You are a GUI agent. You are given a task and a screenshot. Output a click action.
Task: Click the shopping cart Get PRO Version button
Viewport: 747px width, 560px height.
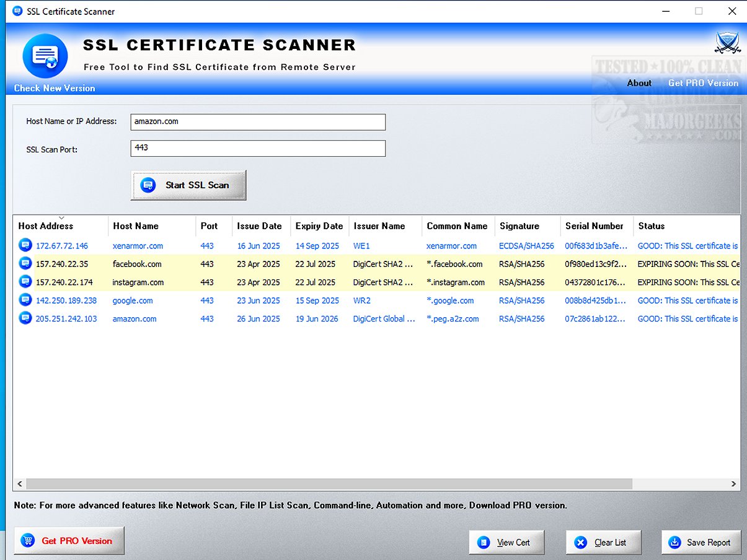click(x=69, y=541)
